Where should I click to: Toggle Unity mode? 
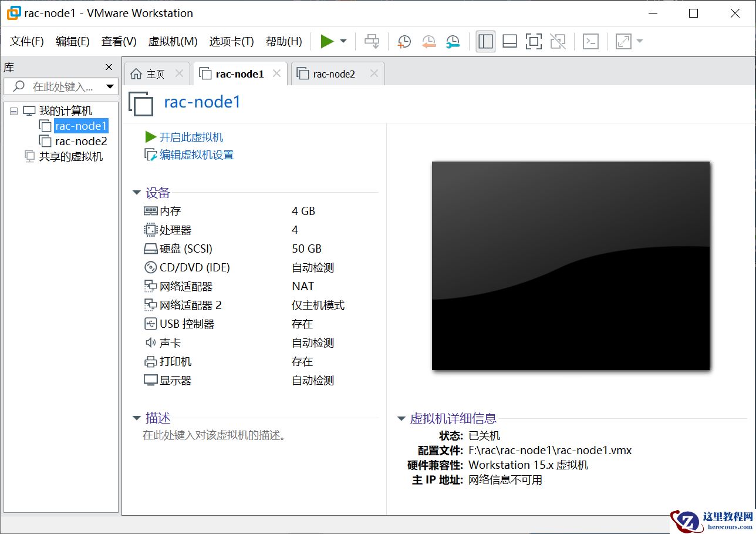pos(557,41)
